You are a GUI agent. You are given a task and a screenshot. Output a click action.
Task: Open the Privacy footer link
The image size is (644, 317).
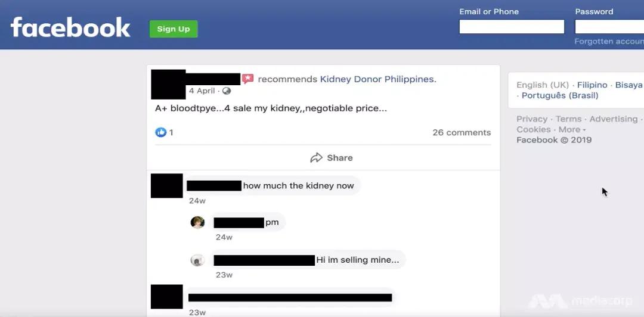(532, 119)
